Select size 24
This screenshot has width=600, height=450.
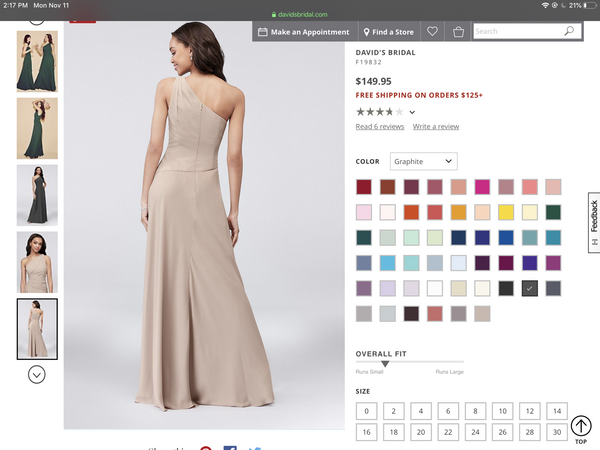click(x=475, y=432)
